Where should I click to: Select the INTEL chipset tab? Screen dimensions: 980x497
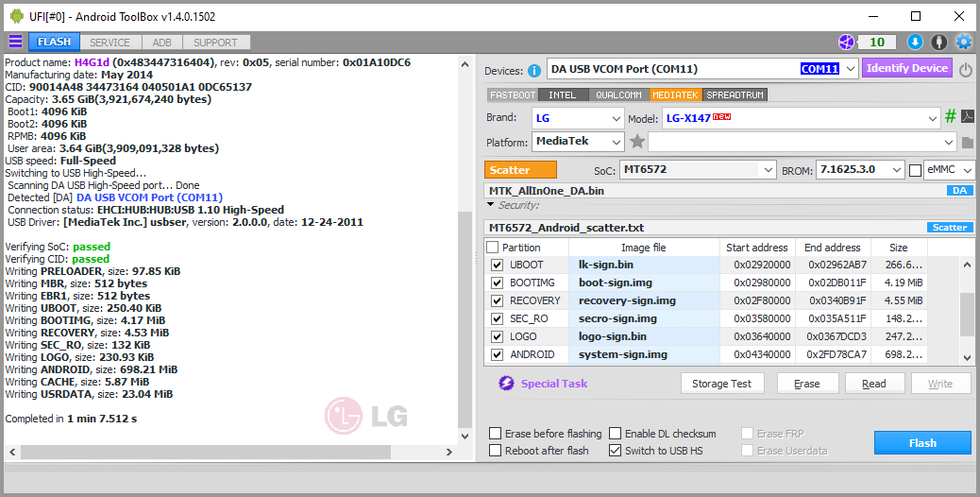coord(563,95)
